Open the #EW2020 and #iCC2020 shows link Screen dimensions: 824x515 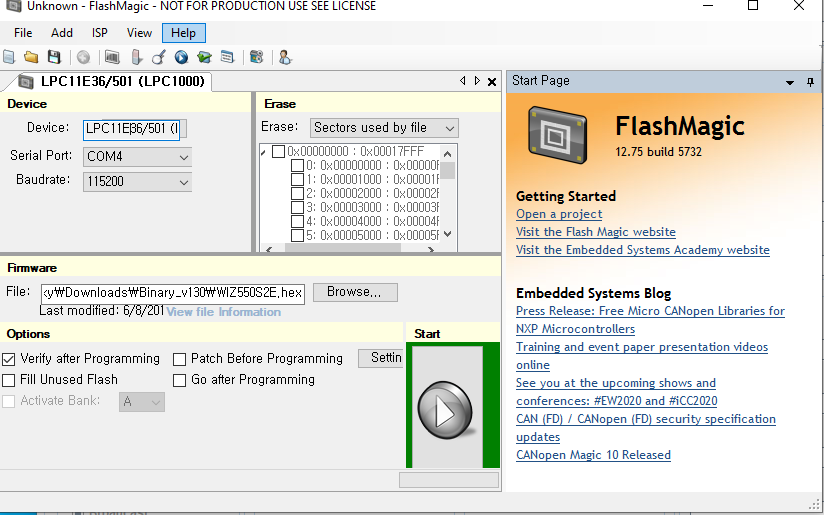616,392
